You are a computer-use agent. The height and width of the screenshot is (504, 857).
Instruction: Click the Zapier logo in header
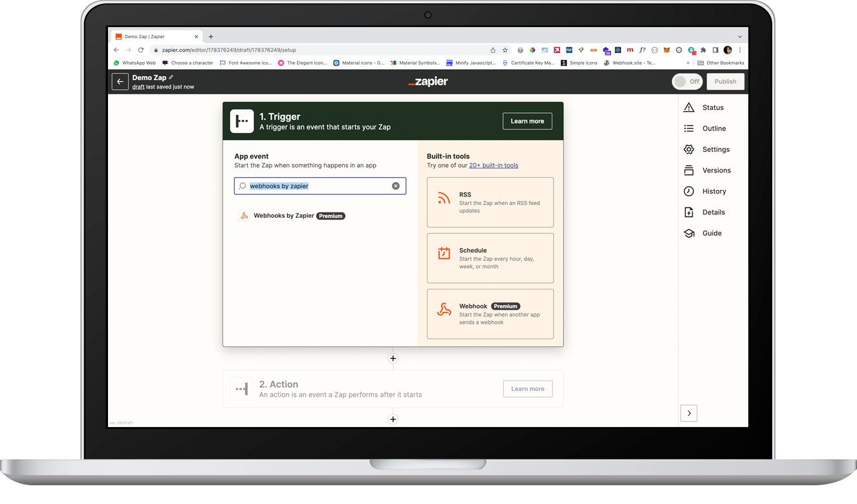[x=428, y=81]
